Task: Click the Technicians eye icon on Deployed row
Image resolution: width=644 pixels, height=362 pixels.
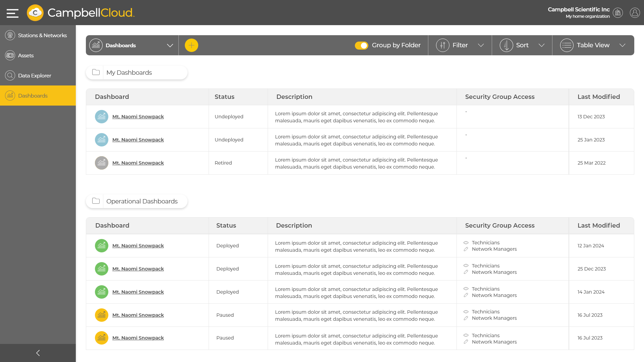Action: (x=466, y=243)
